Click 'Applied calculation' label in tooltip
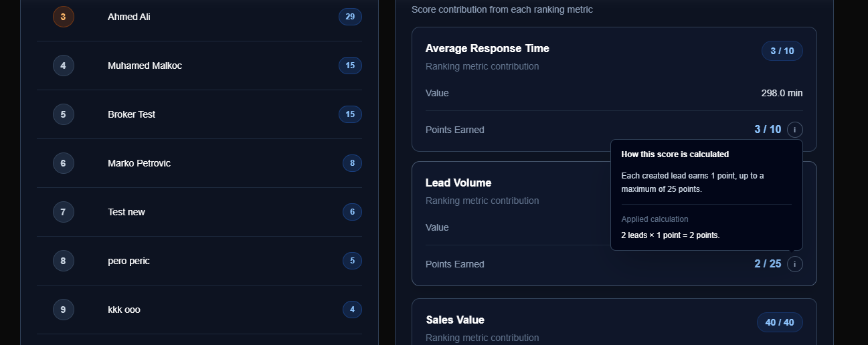 coord(655,219)
